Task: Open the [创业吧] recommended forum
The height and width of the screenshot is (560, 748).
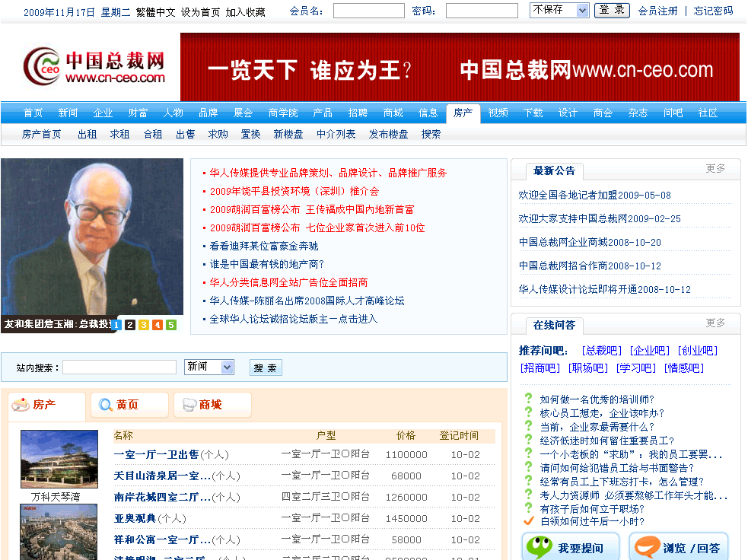Action: (698, 351)
